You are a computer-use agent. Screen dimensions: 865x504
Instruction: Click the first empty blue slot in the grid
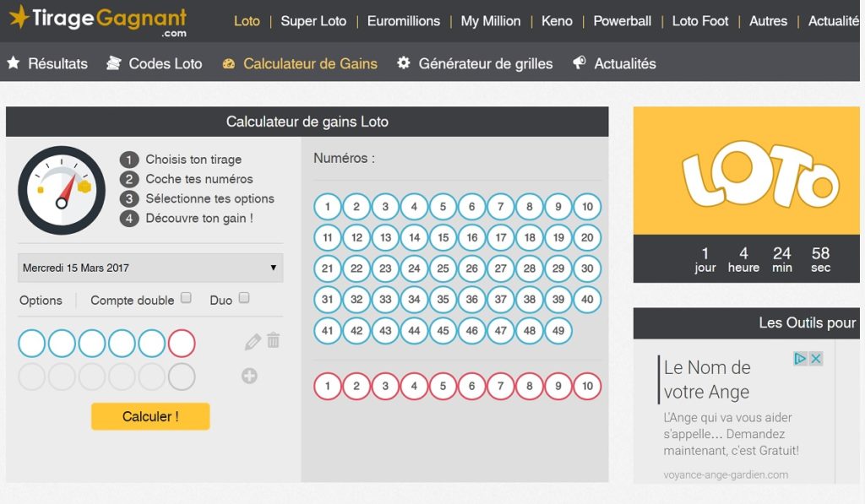(32, 343)
